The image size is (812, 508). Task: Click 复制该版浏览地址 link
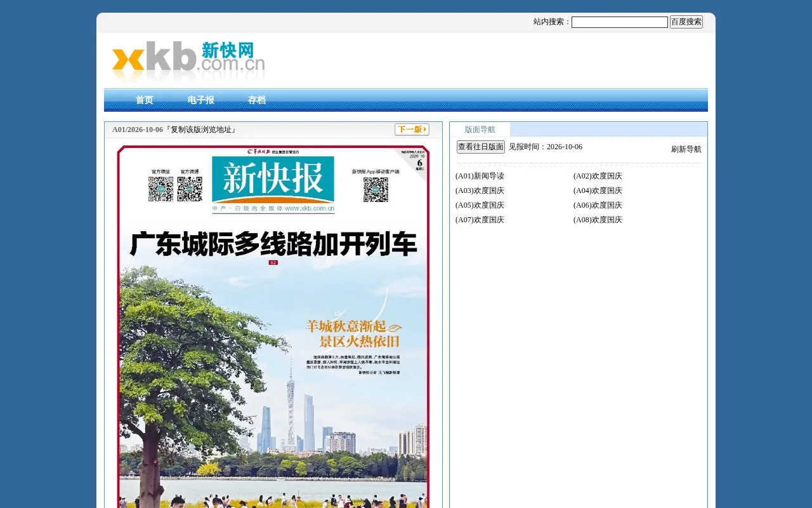click(x=200, y=130)
